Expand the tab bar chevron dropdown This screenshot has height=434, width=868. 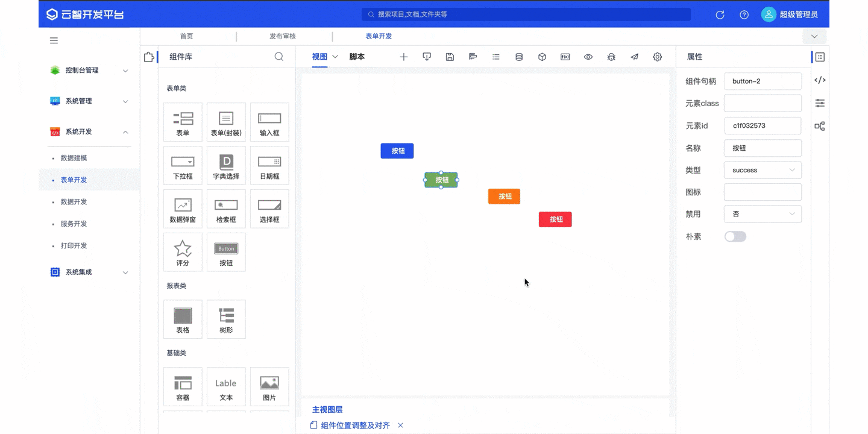[814, 37]
